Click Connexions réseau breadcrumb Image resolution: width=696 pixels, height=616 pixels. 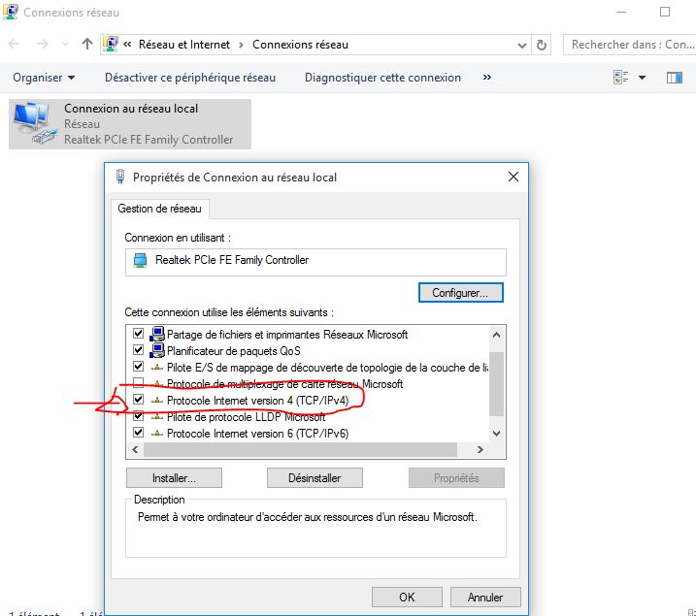[x=300, y=45]
